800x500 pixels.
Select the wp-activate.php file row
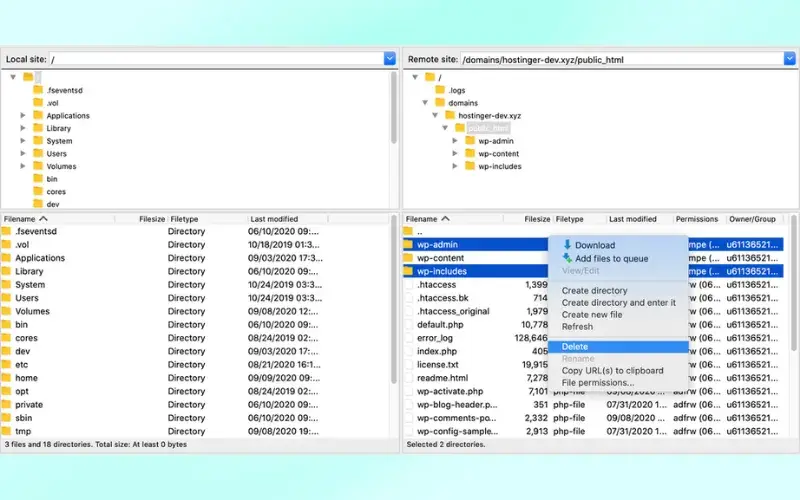click(x=593, y=391)
